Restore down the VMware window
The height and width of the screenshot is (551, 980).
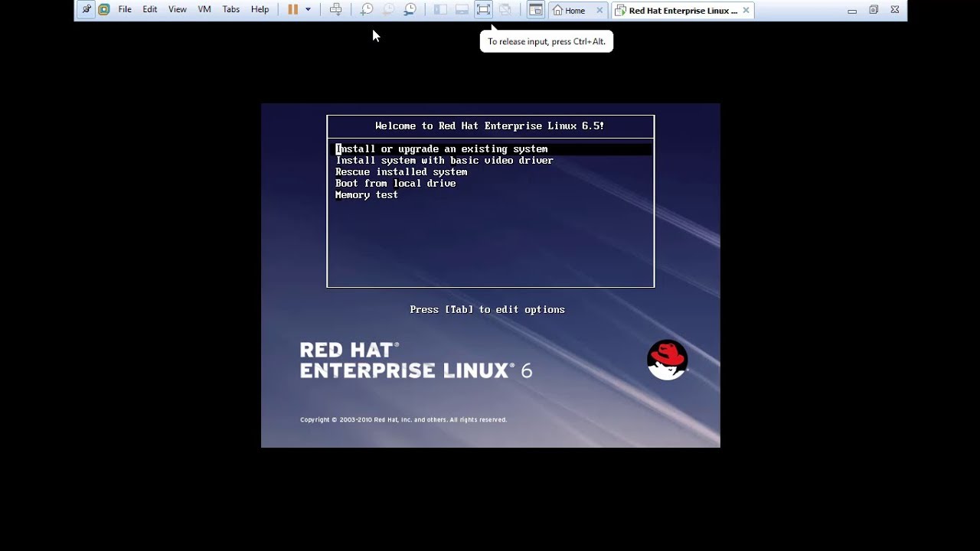[874, 10]
